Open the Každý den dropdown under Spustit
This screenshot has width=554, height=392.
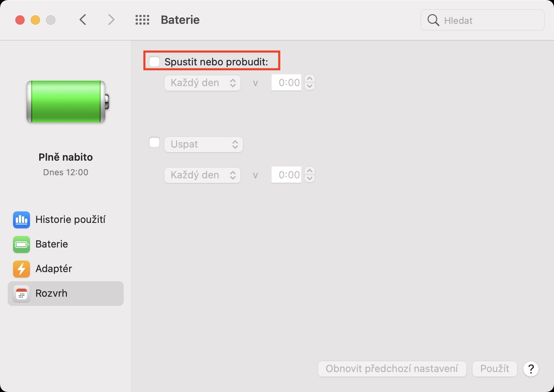pyautogui.click(x=202, y=83)
